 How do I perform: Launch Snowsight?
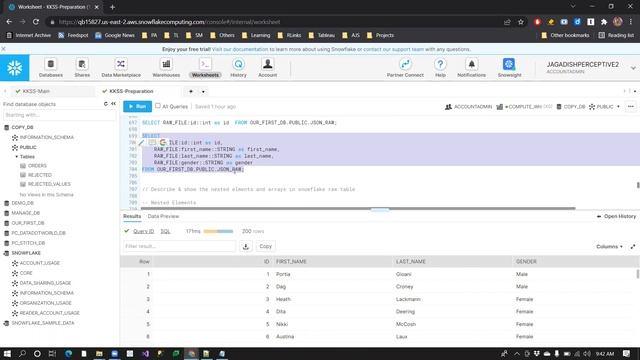tap(509, 68)
